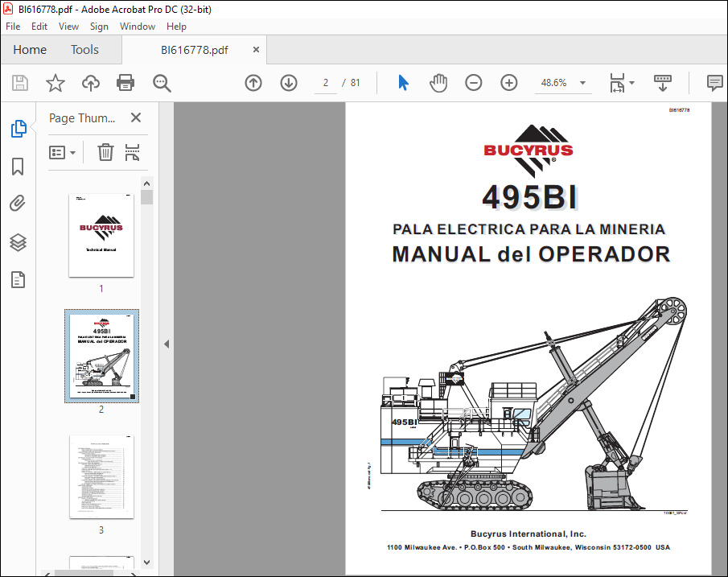
Task: Open the comment tool icon
Action: 714,83
